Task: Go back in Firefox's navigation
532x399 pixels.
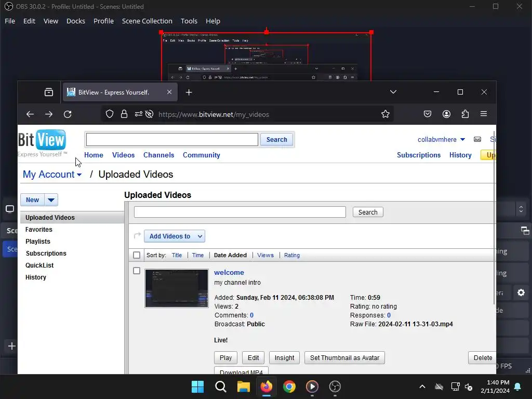Action: point(30,114)
